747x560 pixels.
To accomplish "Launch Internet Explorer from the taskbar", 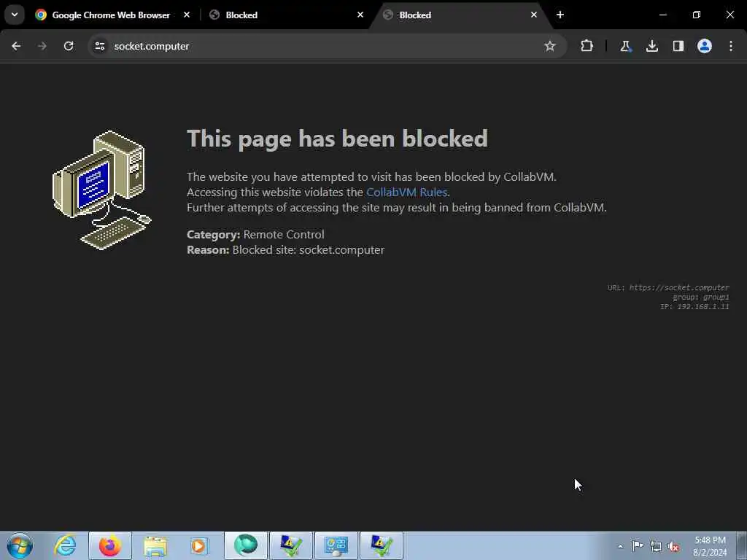I will click(65, 545).
